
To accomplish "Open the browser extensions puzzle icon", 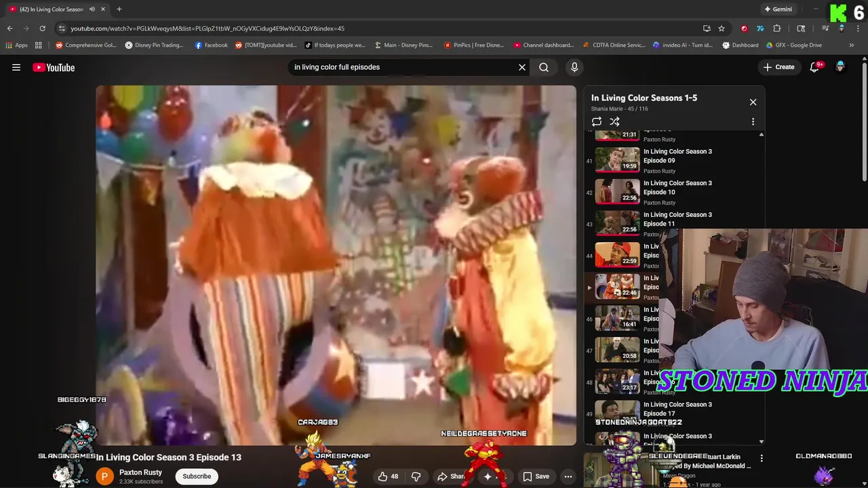I will (x=777, y=28).
